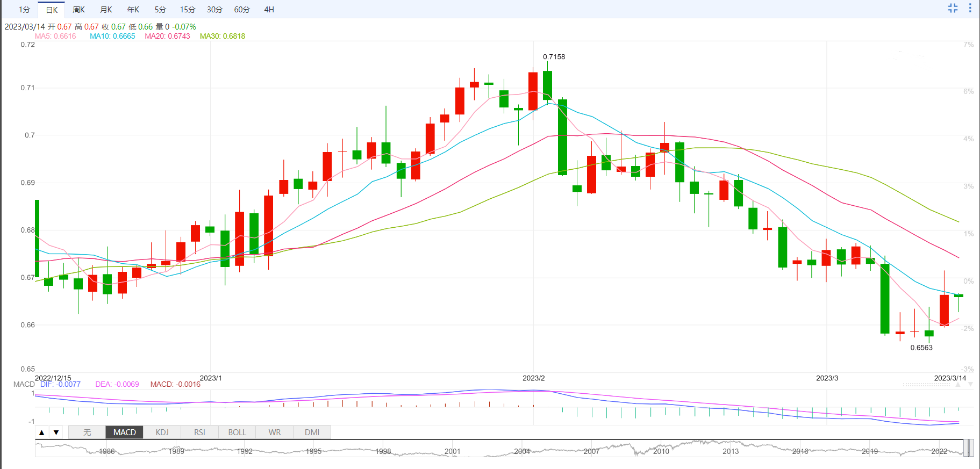Select the 4H timeframe
980x469 pixels.
(x=269, y=10)
